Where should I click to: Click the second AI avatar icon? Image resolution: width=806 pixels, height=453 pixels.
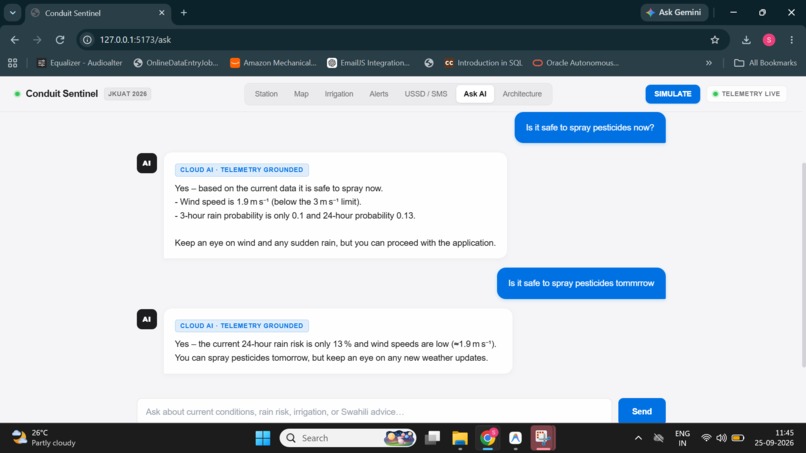146,319
